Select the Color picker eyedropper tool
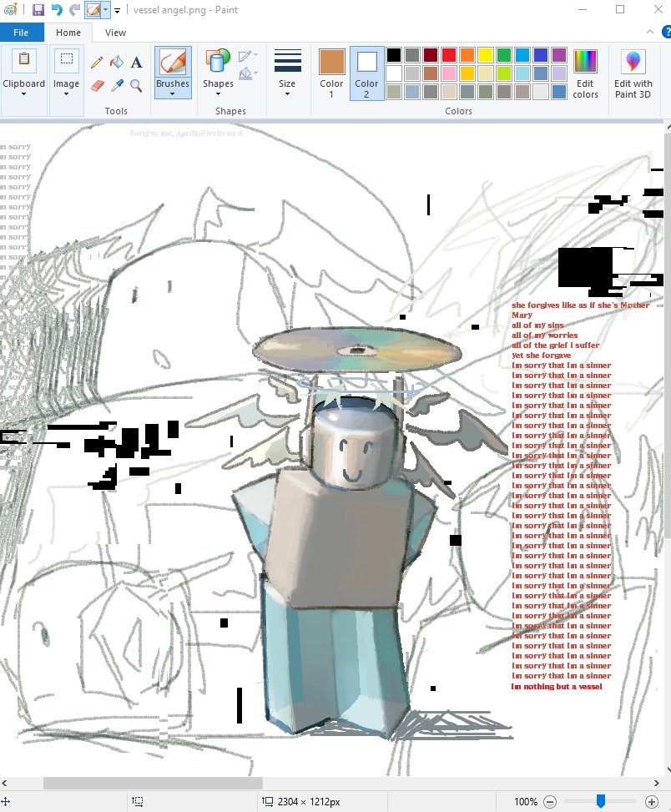The image size is (671, 812). (117, 85)
